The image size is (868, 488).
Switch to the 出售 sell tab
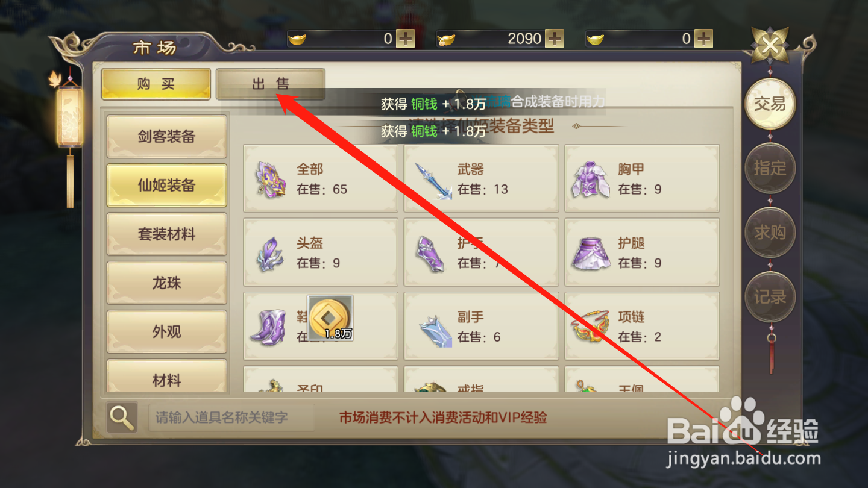pyautogui.click(x=271, y=84)
